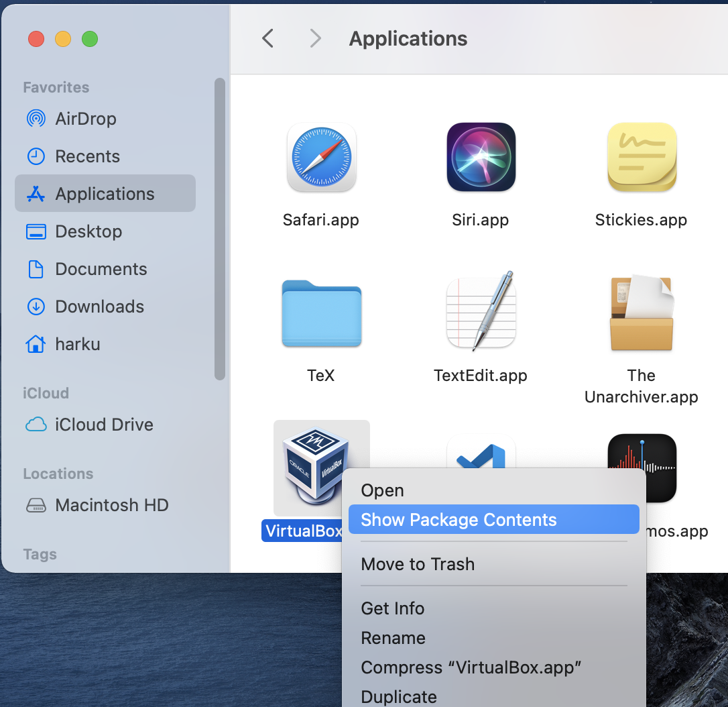Click the yellow minimize window button
Image resolution: width=728 pixels, height=707 pixels.
click(x=63, y=39)
